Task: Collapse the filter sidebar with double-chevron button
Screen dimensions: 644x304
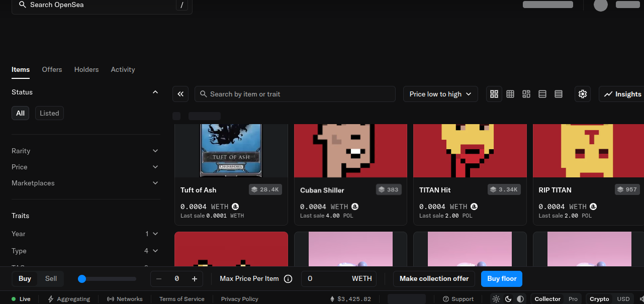Action: click(x=180, y=94)
